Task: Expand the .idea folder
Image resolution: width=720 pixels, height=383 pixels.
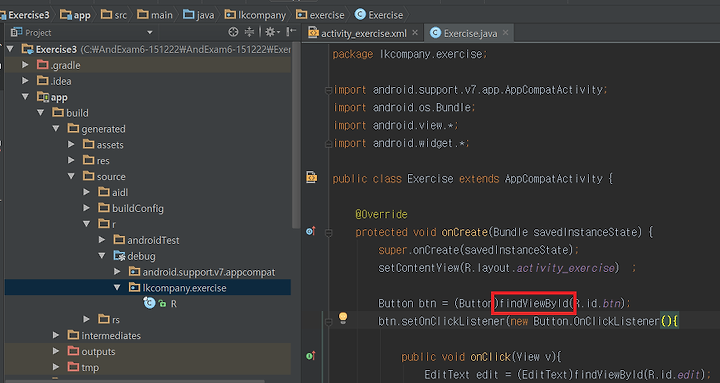Action: [26, 81]
